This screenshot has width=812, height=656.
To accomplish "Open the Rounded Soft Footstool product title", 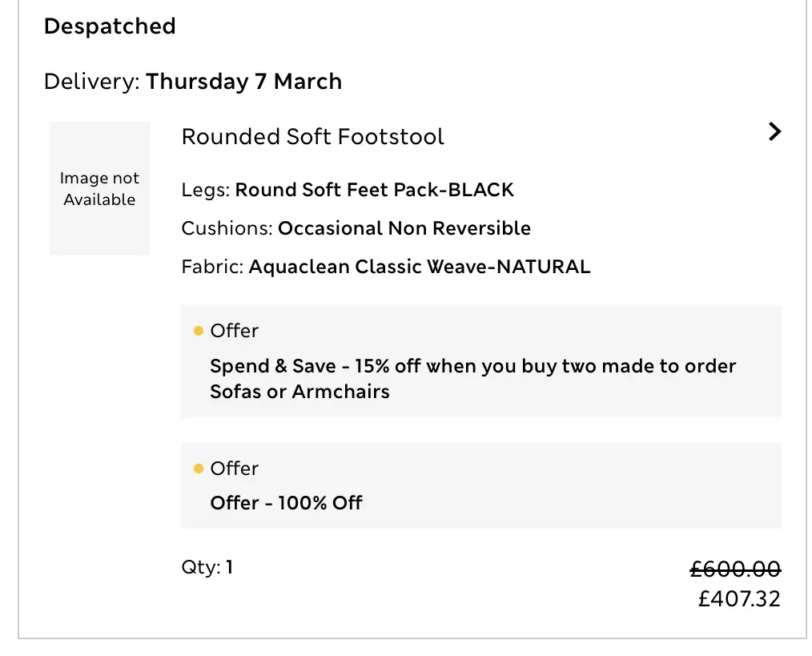I will [312, 137].
